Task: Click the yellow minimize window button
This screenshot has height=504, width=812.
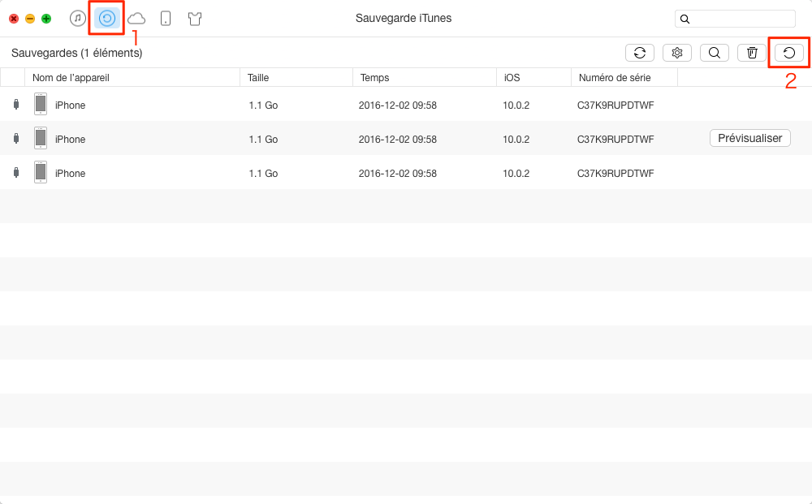Action: pos(30,19)
